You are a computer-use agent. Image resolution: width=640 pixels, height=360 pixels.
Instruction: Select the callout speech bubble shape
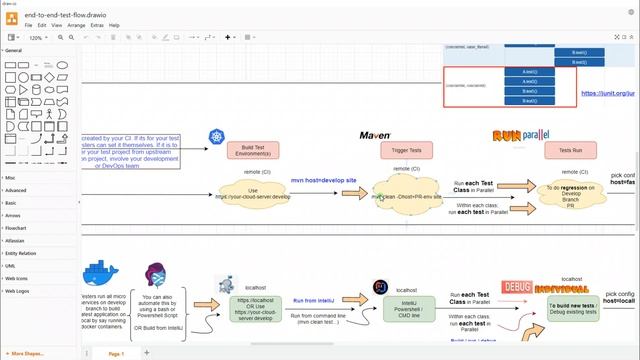36,114
